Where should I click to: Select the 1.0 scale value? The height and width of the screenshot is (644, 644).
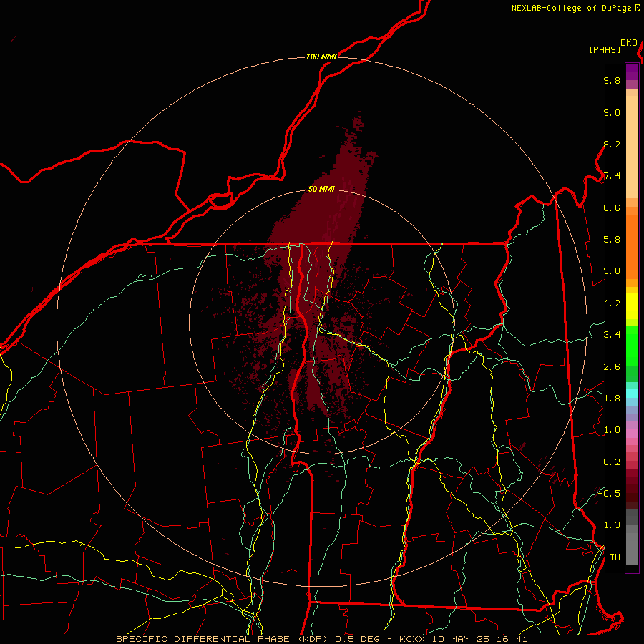click(612, 430)
